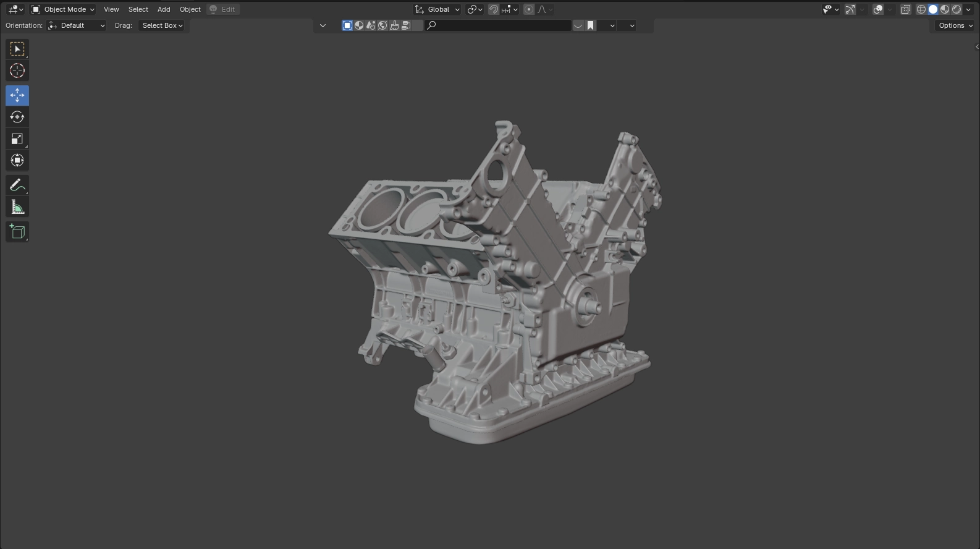
Task: Switch to wireframe viewport shading
Action: [x=921, y=9]
